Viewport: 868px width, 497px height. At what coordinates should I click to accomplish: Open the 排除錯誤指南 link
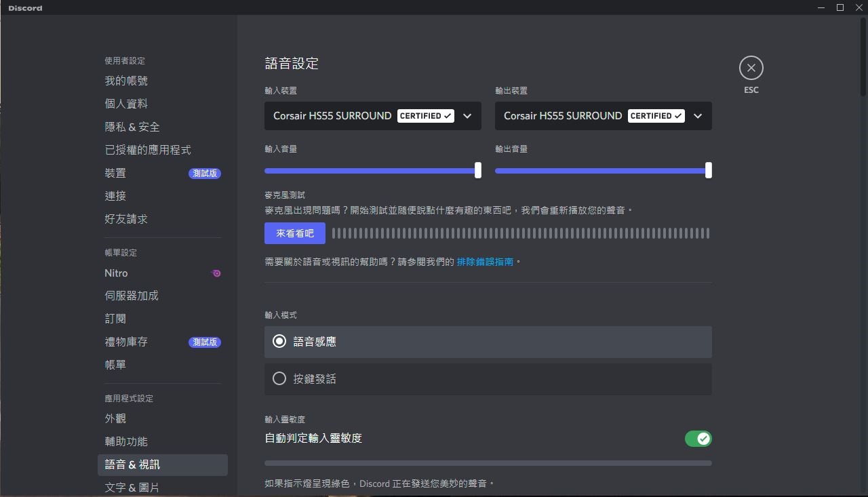(x=485, y=262)
